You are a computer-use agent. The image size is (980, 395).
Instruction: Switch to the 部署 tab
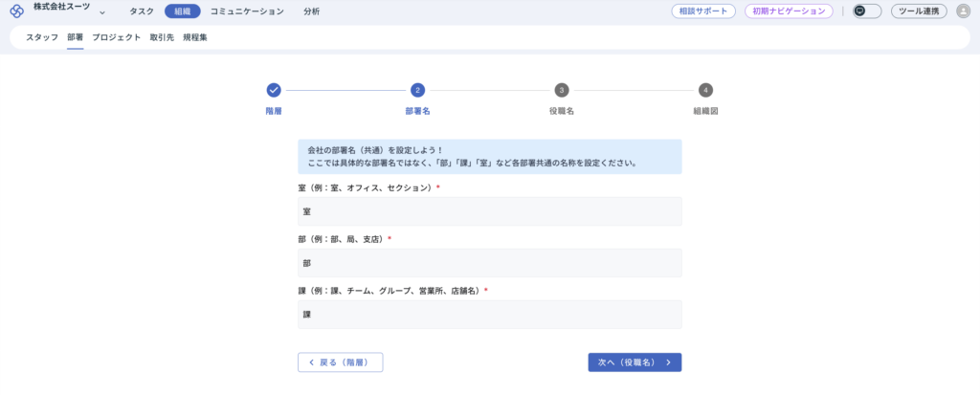click(75, 37)
